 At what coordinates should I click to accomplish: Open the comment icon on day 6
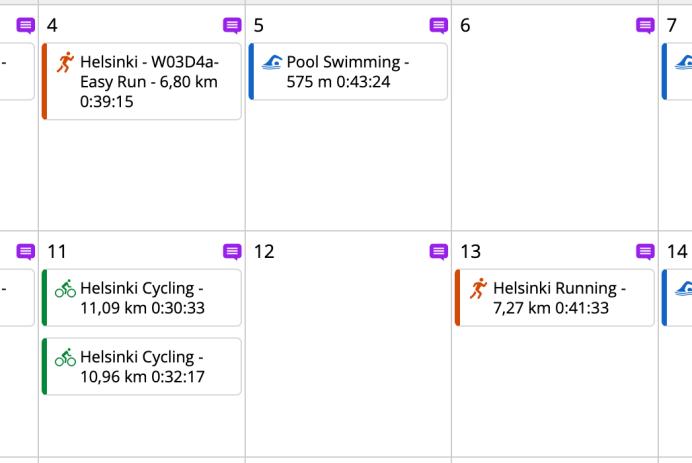coord(645,26)
